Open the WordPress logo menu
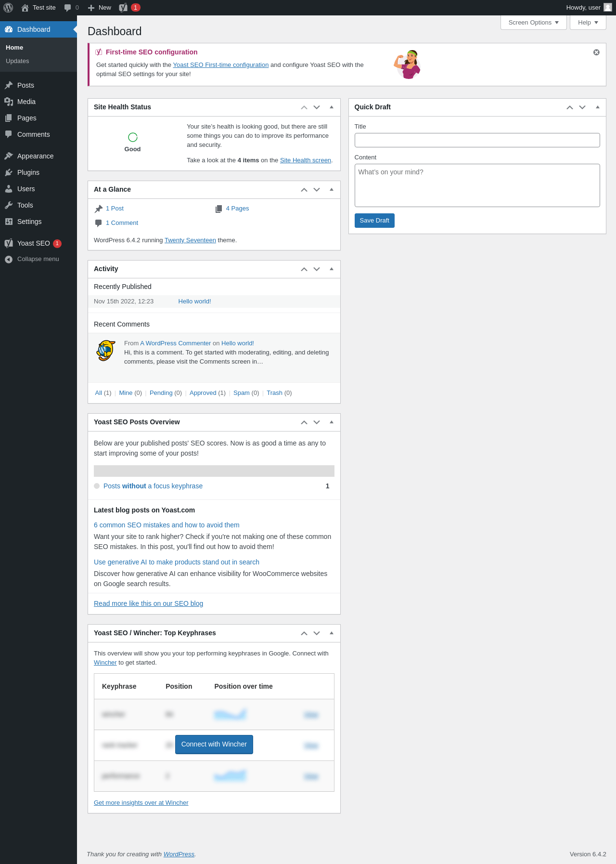 (8, 8)
